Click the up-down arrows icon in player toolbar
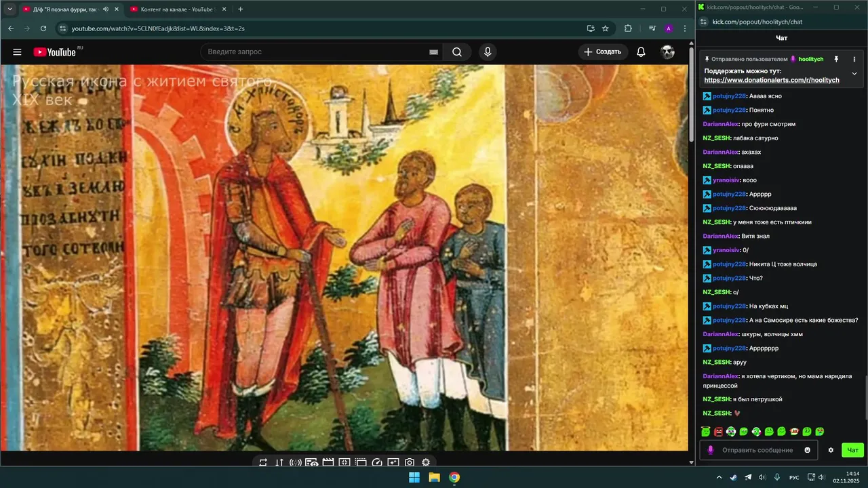 (279, 462)
